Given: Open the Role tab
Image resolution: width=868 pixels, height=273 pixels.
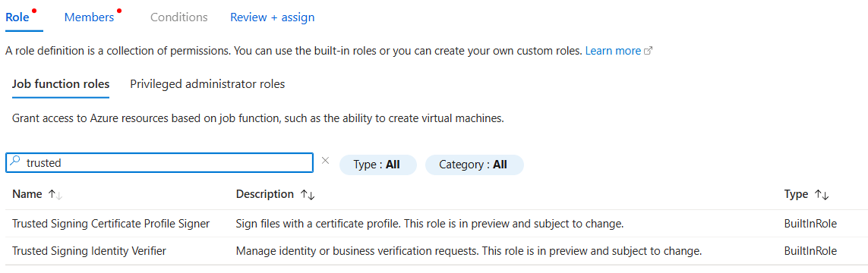Looking at the screenshot, I should [x=17, y=17].
